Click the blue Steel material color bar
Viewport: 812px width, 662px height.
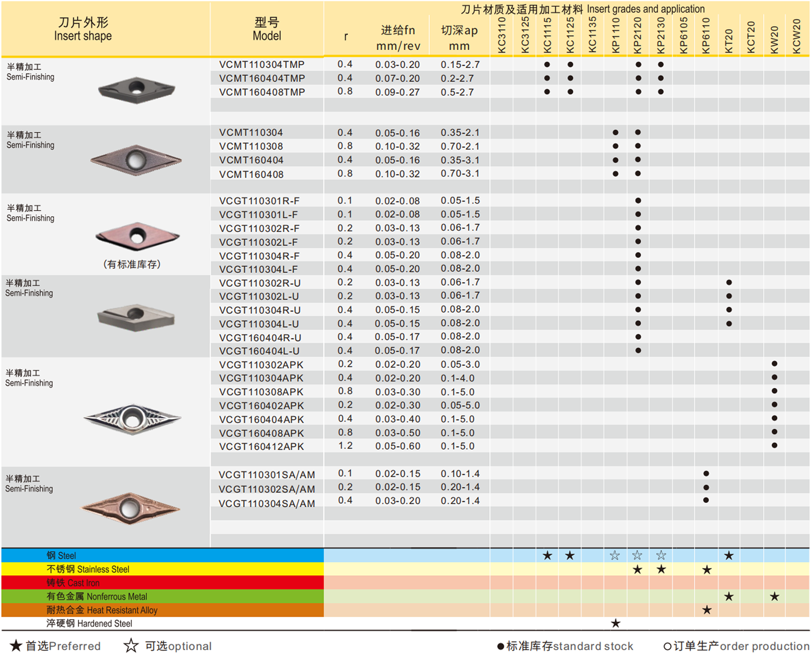(162, 555)
